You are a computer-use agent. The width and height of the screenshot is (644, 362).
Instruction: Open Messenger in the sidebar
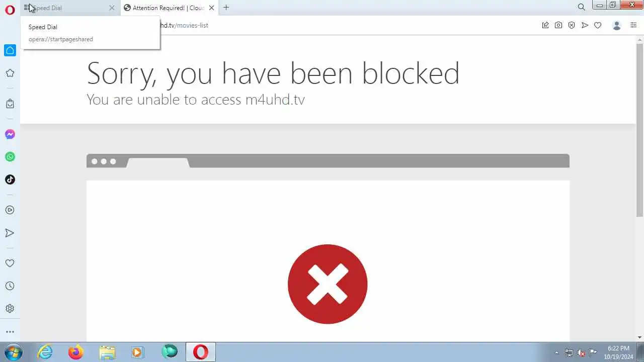[10, 134]
